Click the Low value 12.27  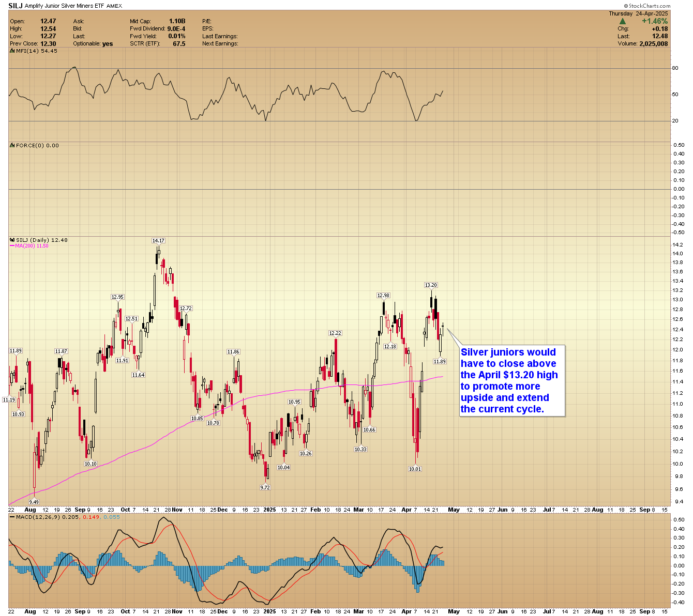point(48,36)
